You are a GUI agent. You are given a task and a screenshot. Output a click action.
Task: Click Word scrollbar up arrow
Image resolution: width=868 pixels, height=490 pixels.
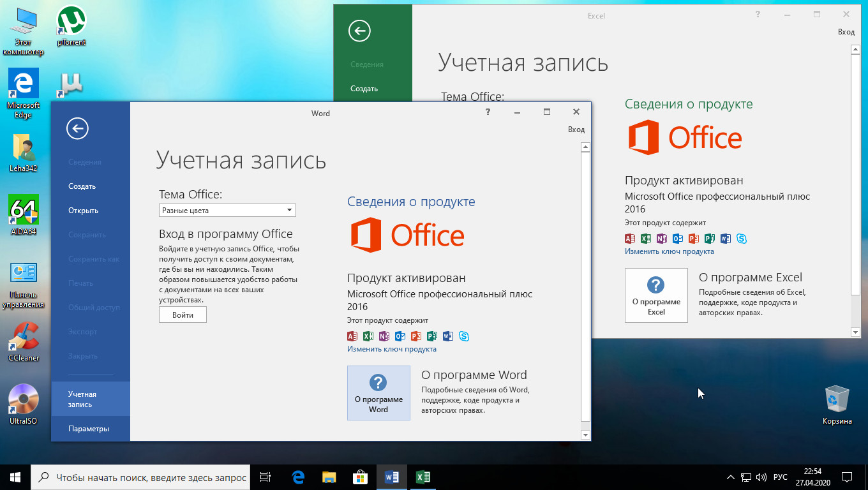pos(585,147)
